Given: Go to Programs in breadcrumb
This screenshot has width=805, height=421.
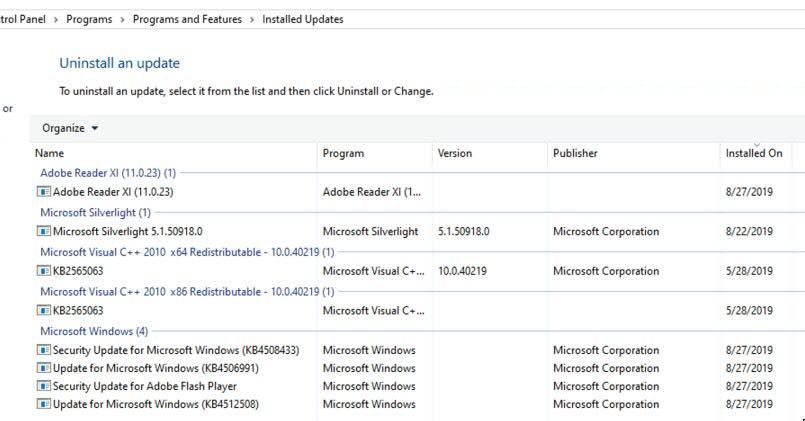Looking at the screenshot, I should click(89, 20).
